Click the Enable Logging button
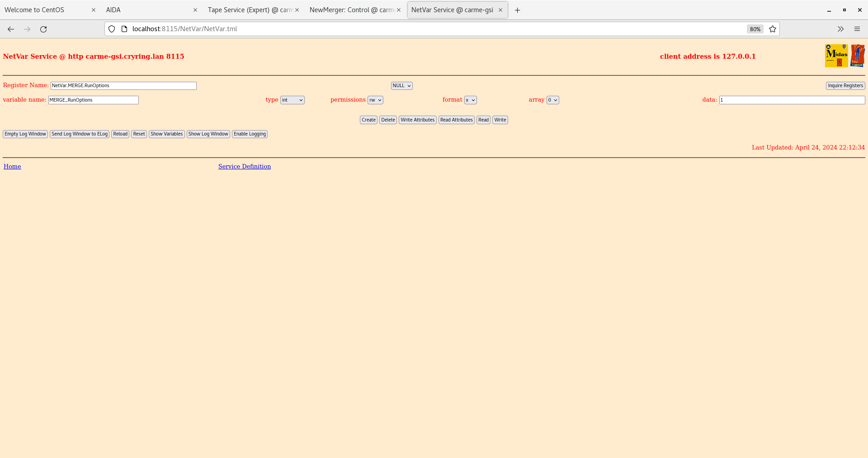 pyautogui.click(x=250, y=134)
